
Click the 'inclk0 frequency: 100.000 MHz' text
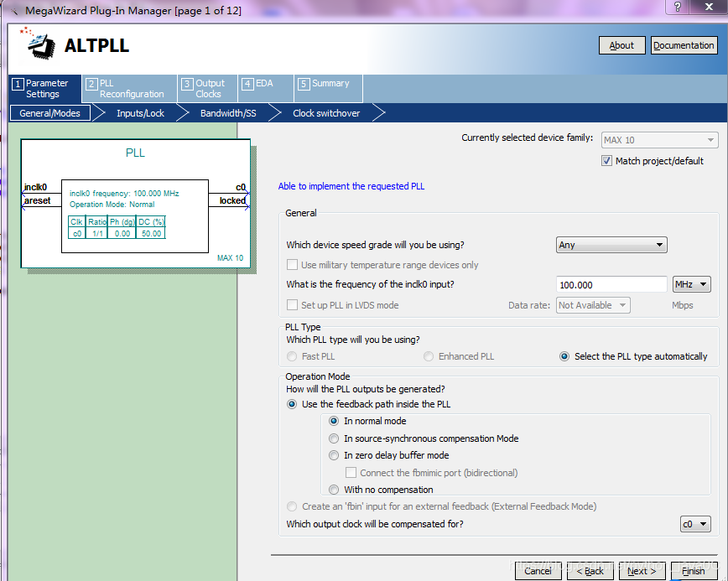pos(124,194)
